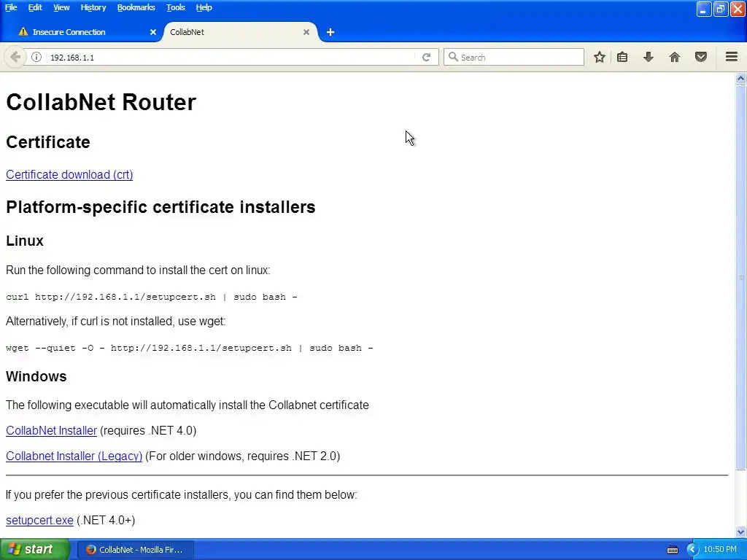This screenshot has width=747, height=560.
Task: Click the Windows section heading
Action: [36, 376]
